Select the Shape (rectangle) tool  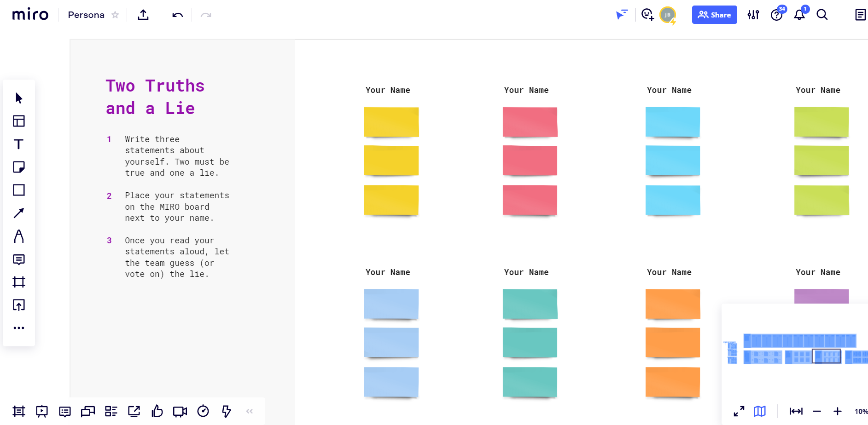point(19,190)
